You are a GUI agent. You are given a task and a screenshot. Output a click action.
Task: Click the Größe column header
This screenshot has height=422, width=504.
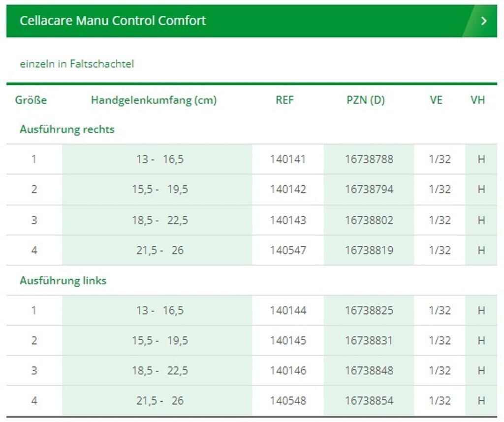[x=31, y=100]
